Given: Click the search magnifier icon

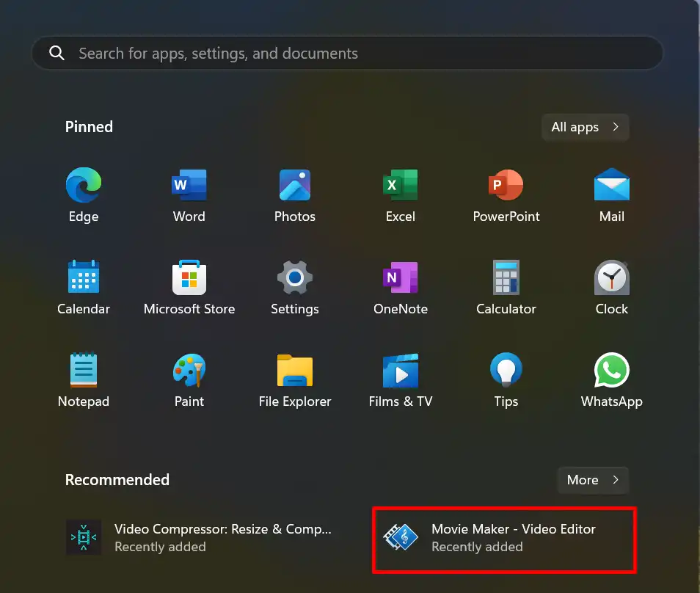Looking at the screenshot, I should pos(56,53).
